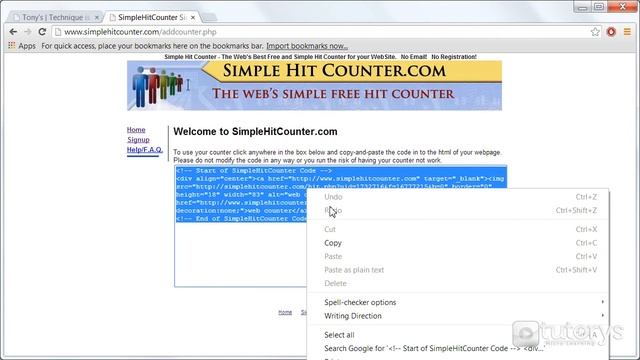640x360 pixels.
Task: Expand Spell-checker options submenu
Action: (x=458, y=302)
